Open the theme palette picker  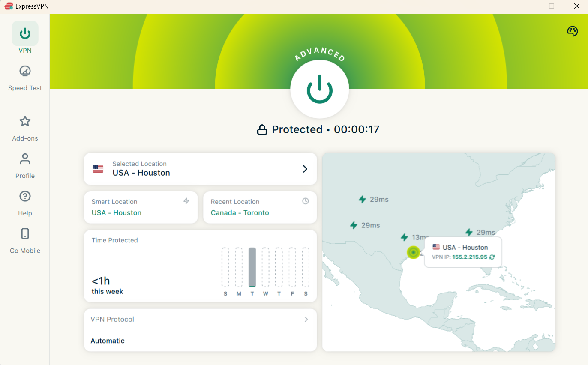click(573, 31)
